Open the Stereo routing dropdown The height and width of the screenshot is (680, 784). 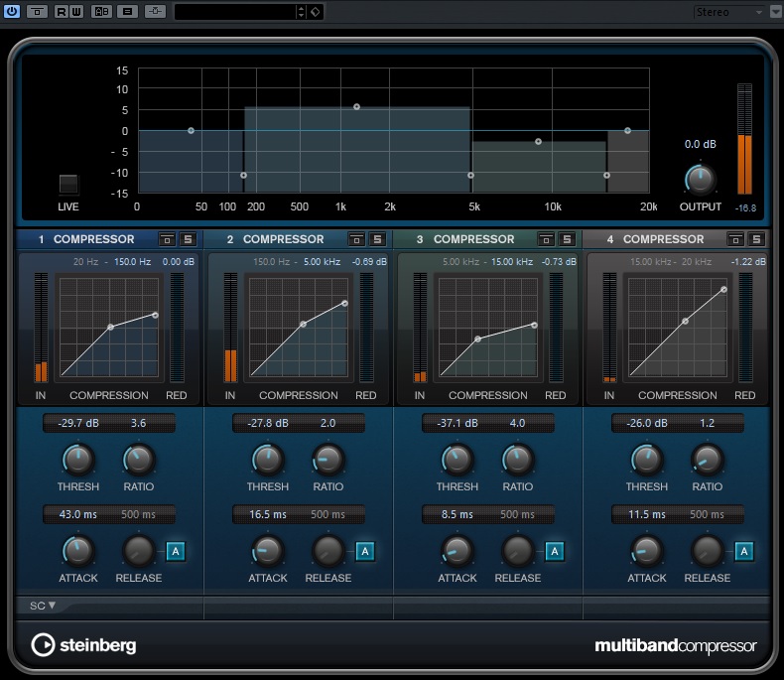pyautogui.click(x=727, y=12)
